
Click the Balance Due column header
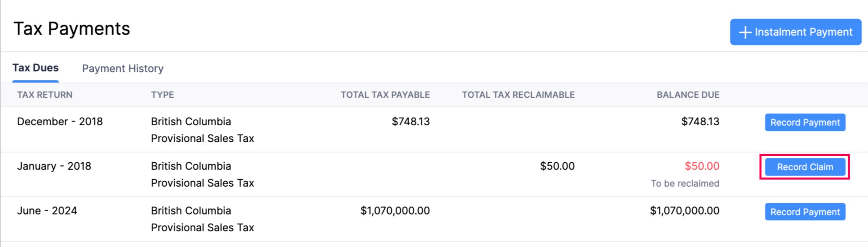(x=688, y=95)
